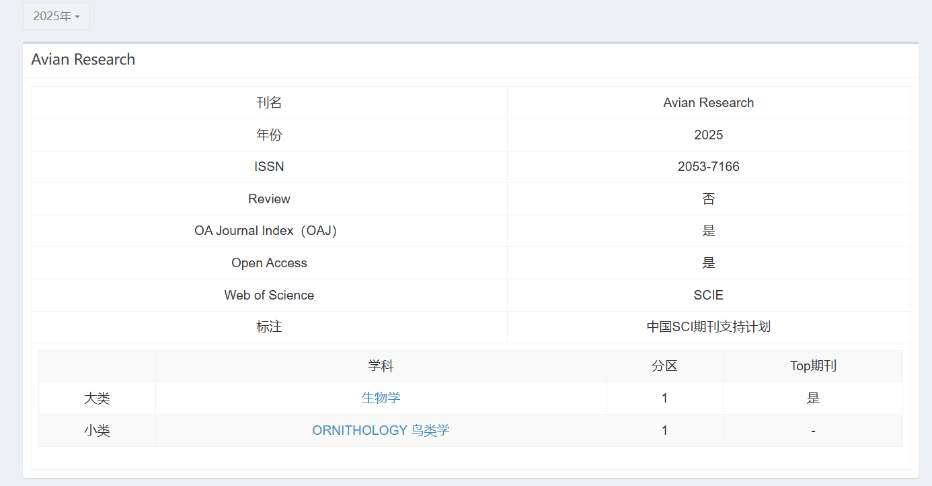Click the 刊名 row label
The image size is (932, 486).
(269, 103)
